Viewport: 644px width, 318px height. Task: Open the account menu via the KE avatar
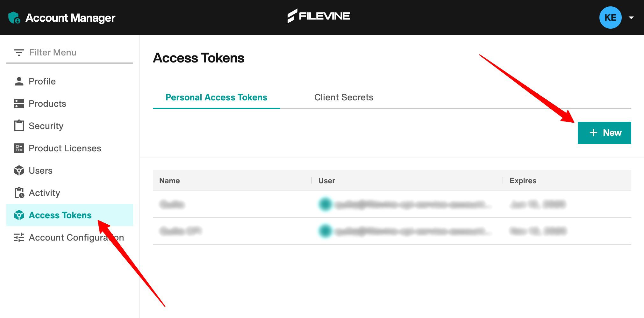click(610, 18)
